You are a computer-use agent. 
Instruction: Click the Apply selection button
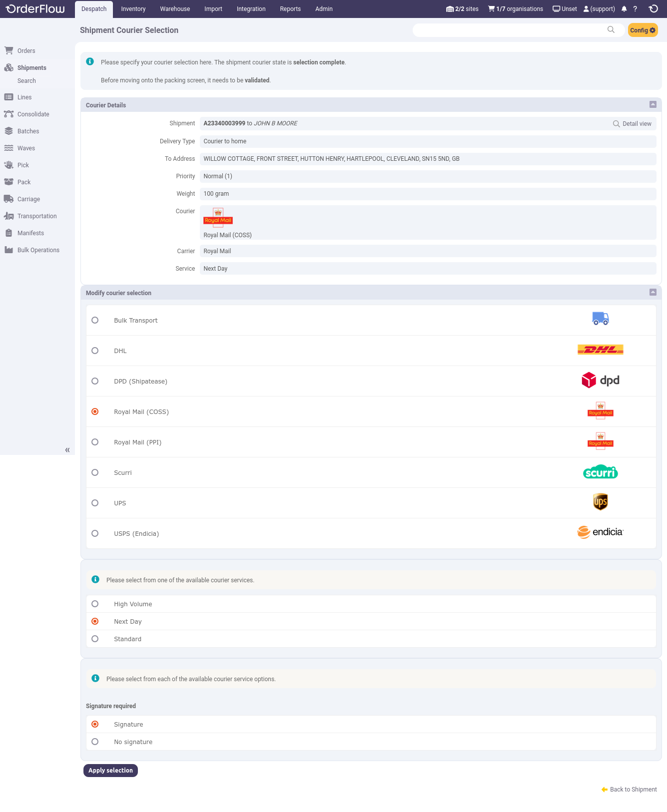(110, 771)
